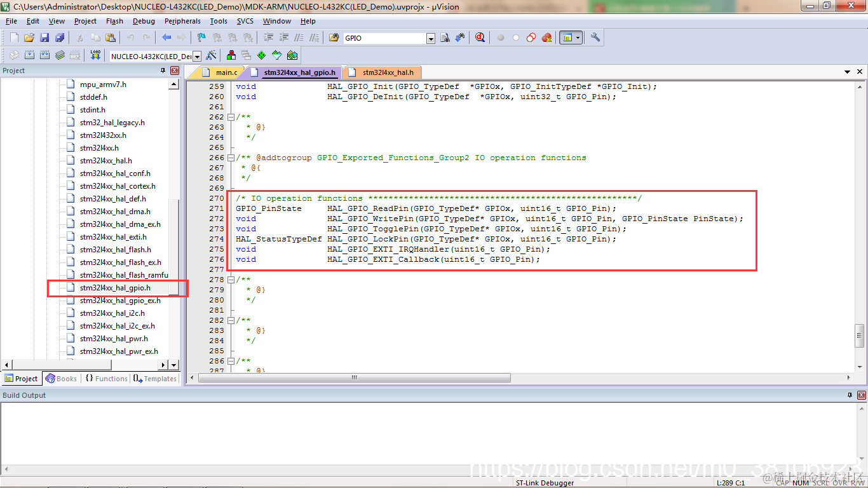Click the Build target icon
The width and height of the screenshot is (868, 488).
(x=29, y=55)
